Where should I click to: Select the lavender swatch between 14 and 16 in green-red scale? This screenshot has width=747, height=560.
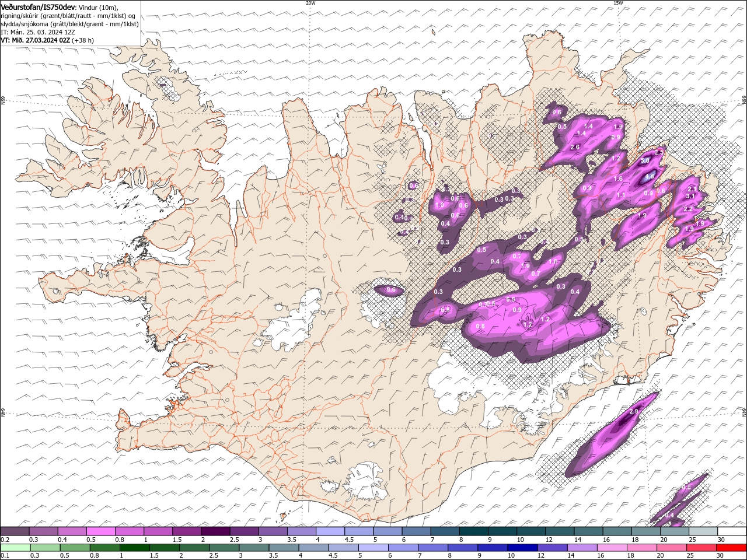582,548
